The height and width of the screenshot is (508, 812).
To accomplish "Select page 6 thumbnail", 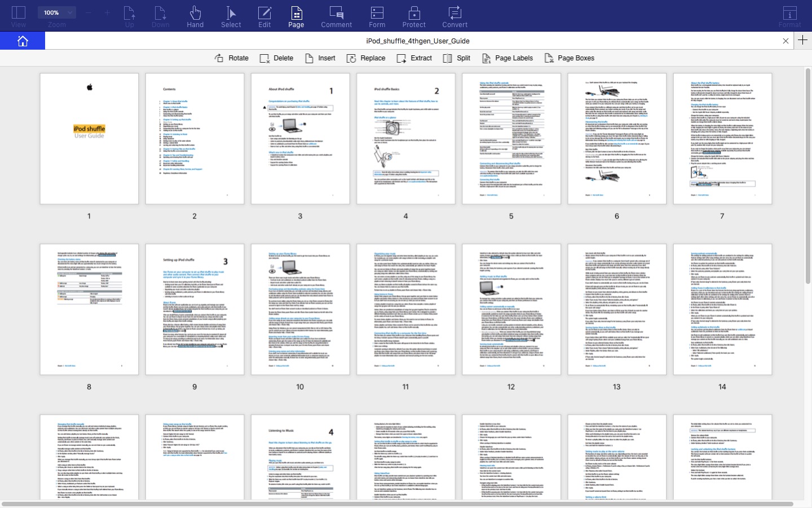I will (617, 139).
